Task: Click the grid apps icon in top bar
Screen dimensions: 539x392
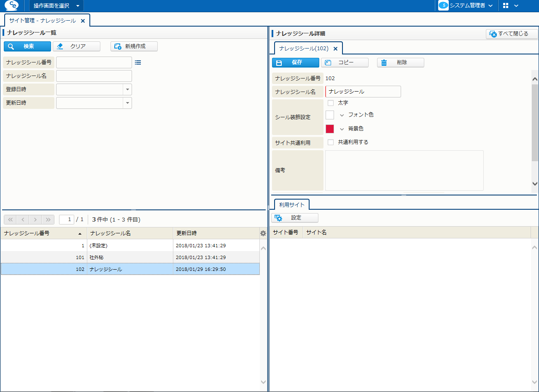Action: coord(506,5)
